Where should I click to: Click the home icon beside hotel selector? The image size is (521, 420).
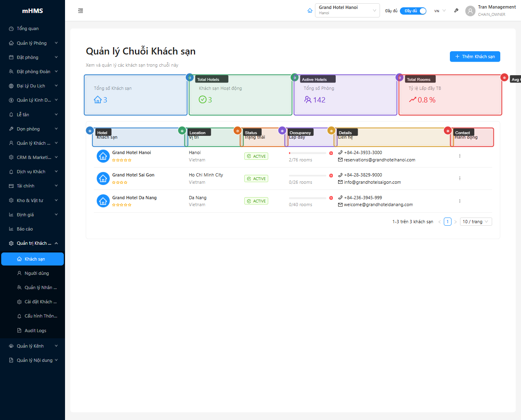310,11
